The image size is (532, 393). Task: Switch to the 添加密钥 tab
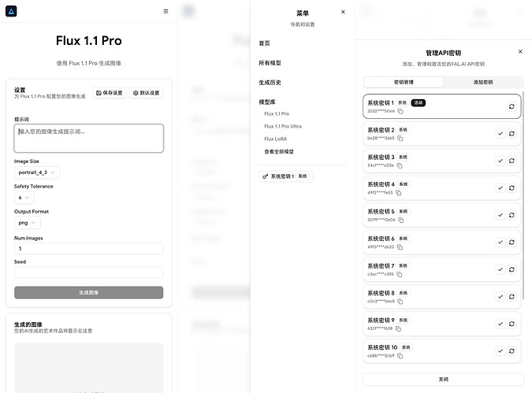(x=483, y=82)
